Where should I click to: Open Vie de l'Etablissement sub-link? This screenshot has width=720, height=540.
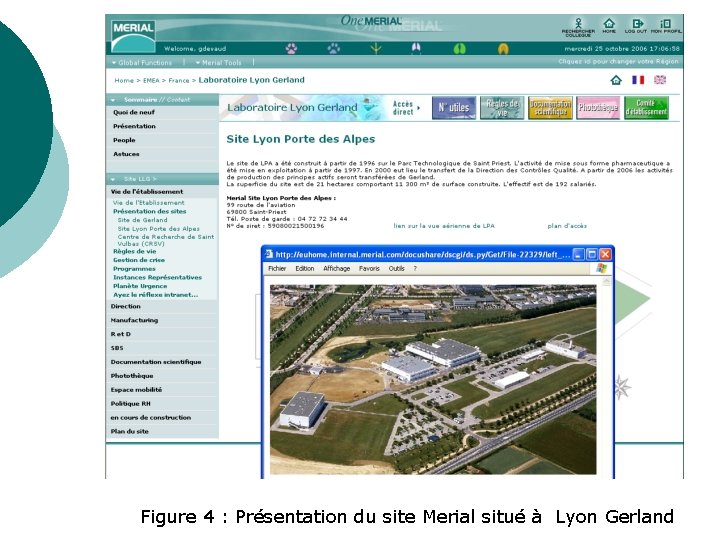pyautogui.click(x=148, y=202)
